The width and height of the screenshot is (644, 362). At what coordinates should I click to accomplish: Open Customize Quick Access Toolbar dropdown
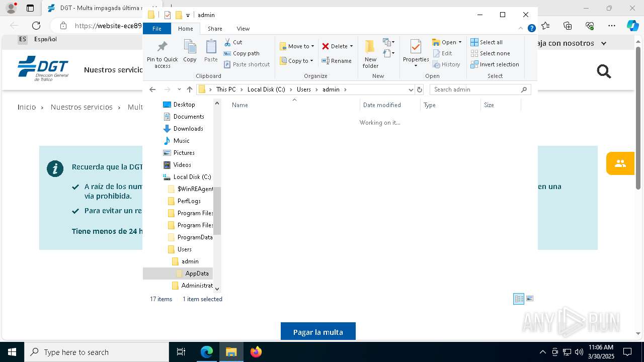(188, 15)
